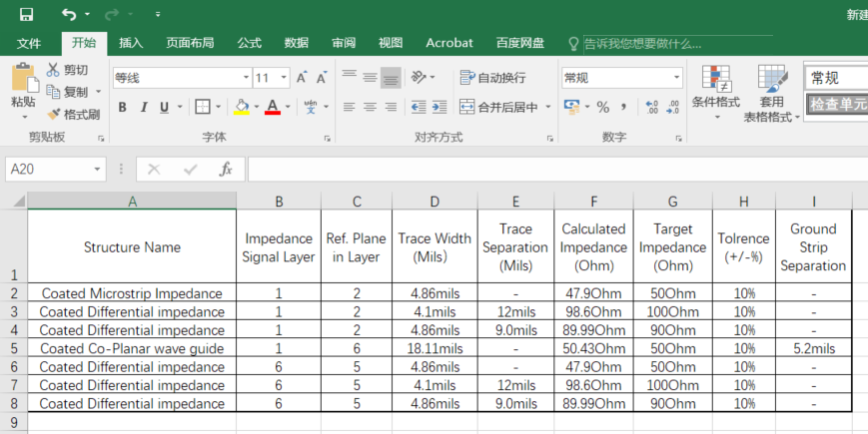
Task: Click the Increase Font Size icon
Action: click(x=303, y=78)
